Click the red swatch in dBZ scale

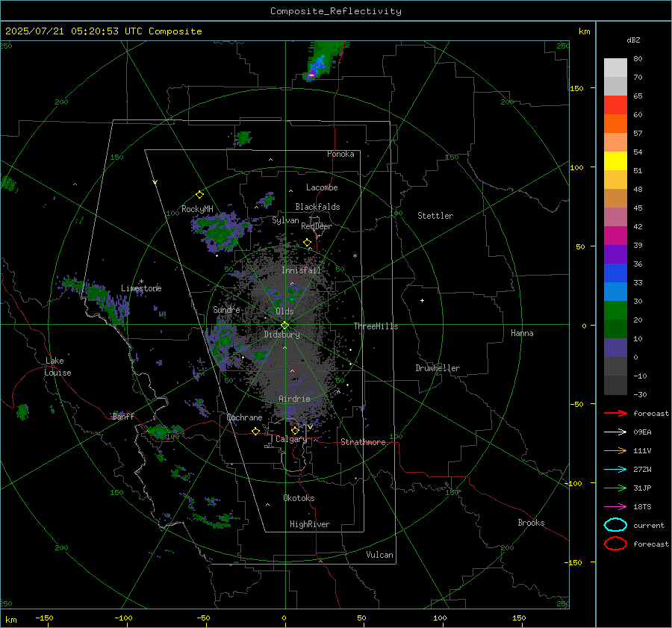click(615, 105)
